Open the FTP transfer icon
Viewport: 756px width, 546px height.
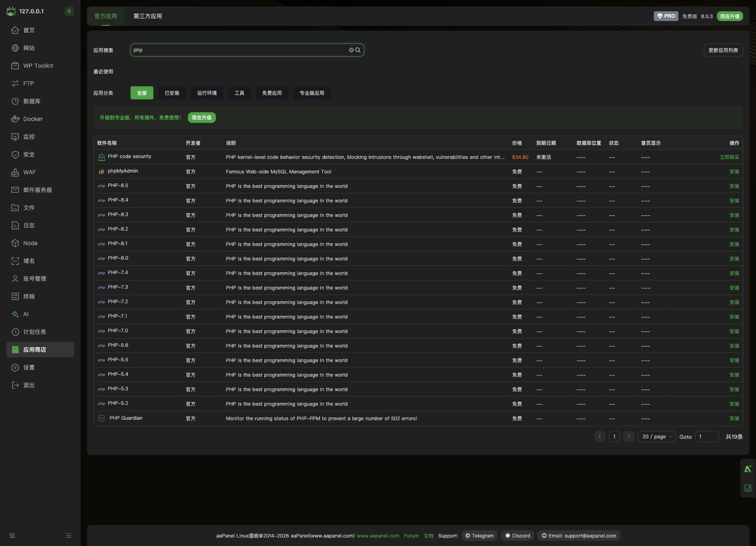[x=15, y=83]
